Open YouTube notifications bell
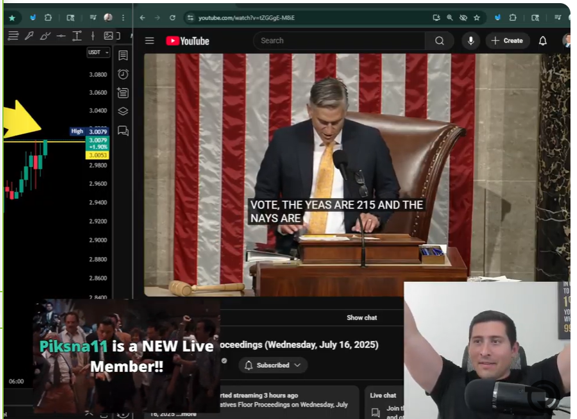577x419 pixels. pos(543,41)
